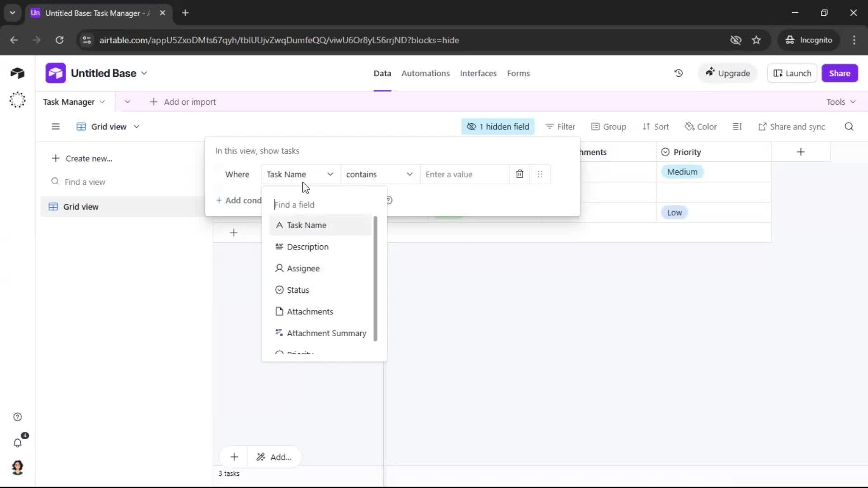Select the Description field option
The height and width of the screenshot is (488, 868).
321,247
